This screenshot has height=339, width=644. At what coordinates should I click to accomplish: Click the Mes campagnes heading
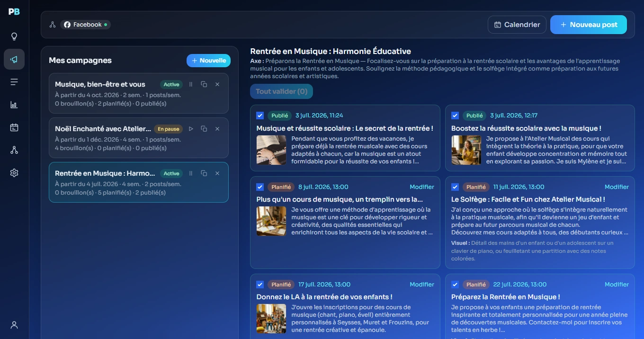click(x=80, y=60)
